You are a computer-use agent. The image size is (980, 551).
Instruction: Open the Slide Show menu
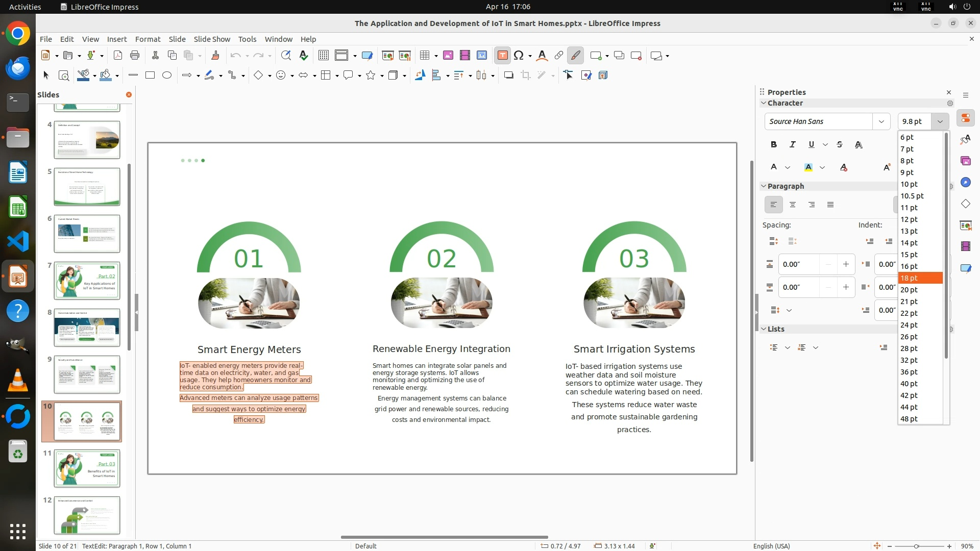[x=212, y=39]
